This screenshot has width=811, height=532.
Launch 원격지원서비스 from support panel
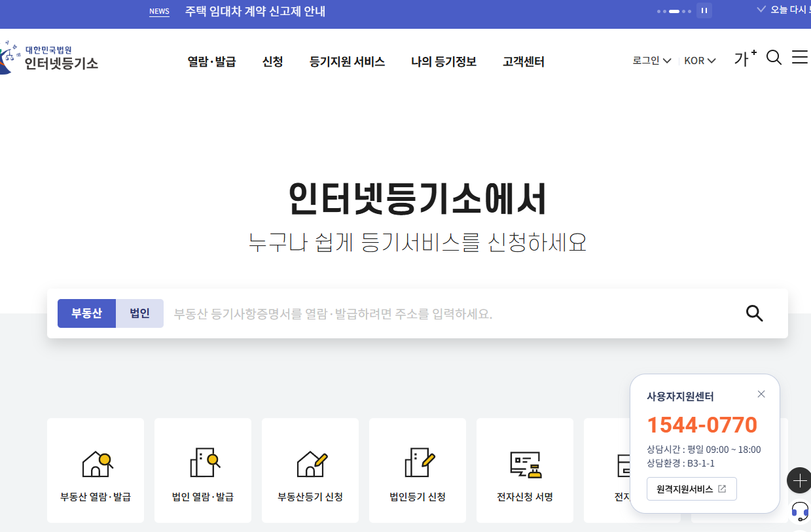click(x=691, y=488)
